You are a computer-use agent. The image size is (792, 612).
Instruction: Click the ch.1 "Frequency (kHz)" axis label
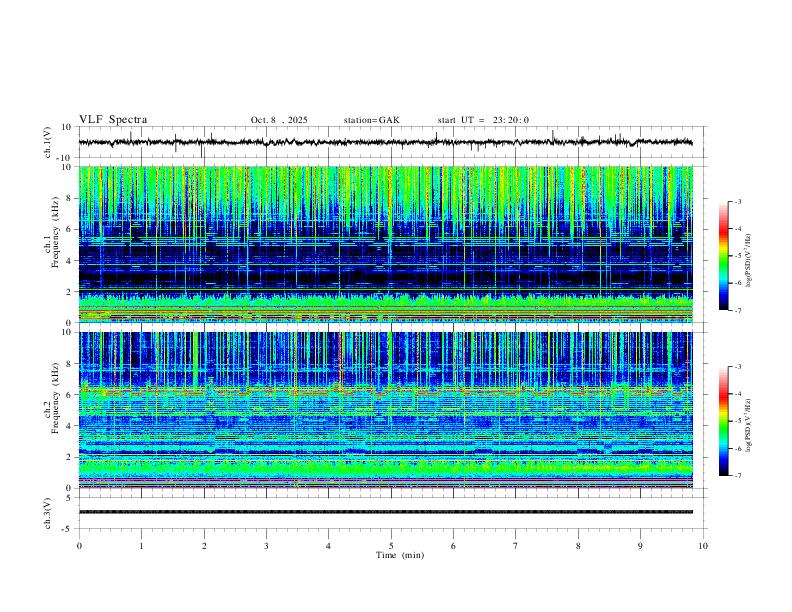pos(55,234)
